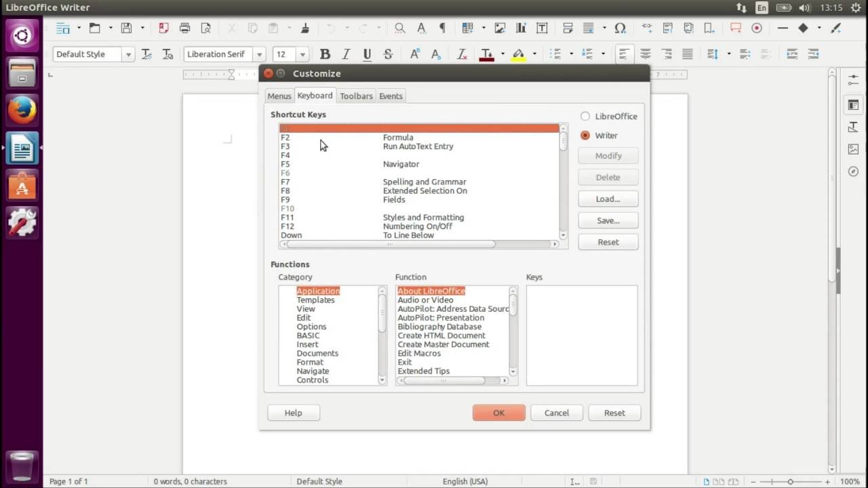Select the Writer radio button
Screen dimensions: 868x488
tap(585, 136)
